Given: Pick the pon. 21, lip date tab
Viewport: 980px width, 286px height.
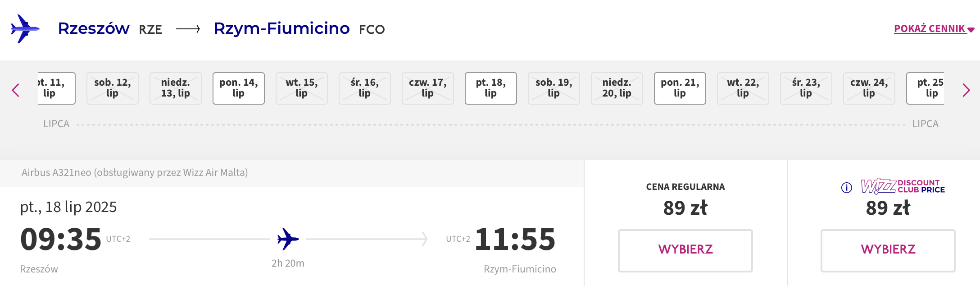Looking at the screenshot, I should tap(680, 88).
